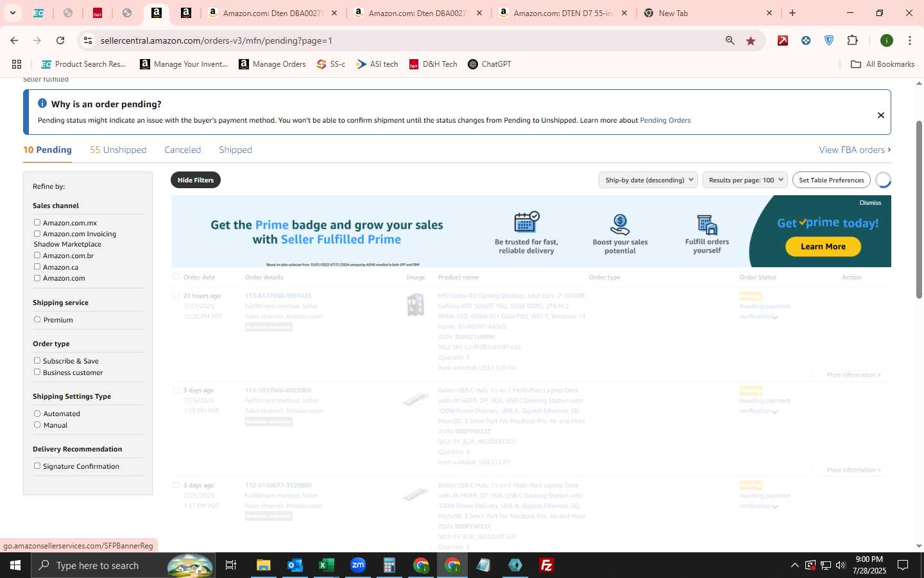Image resolution: width=924 pixels, height=578 pixels.
Task: Click the browser back arrow
Action: (x=14, y=40)
